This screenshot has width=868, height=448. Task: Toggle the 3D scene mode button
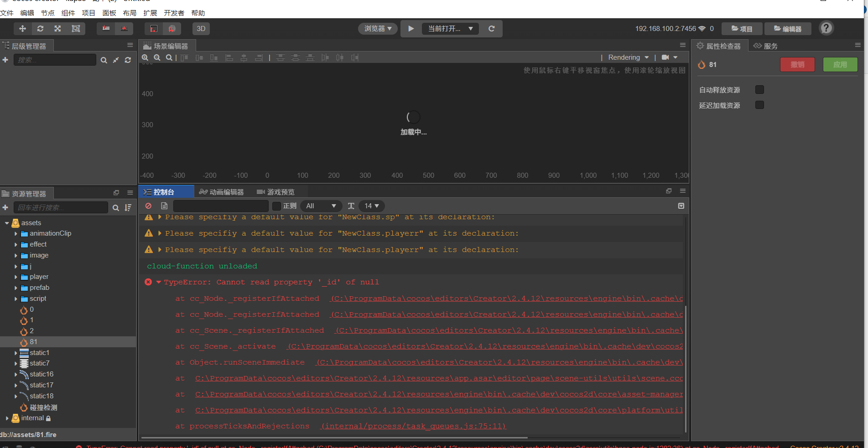201,29
